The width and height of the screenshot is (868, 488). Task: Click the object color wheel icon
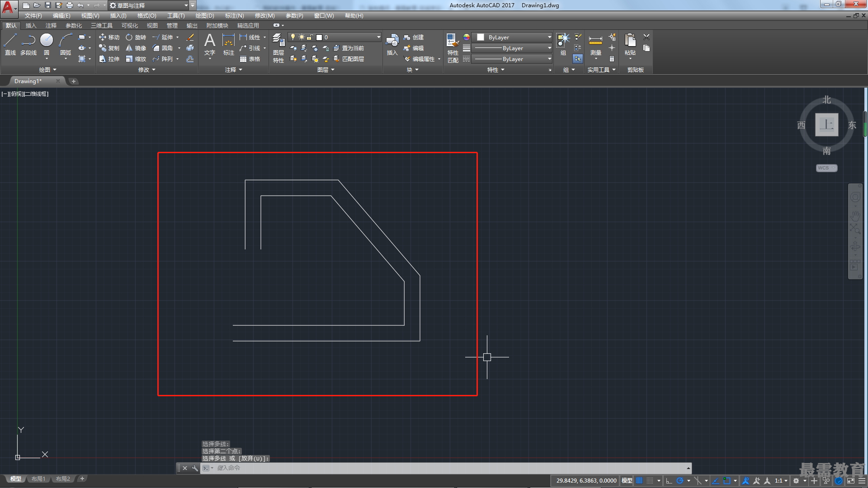coord(467,37)
